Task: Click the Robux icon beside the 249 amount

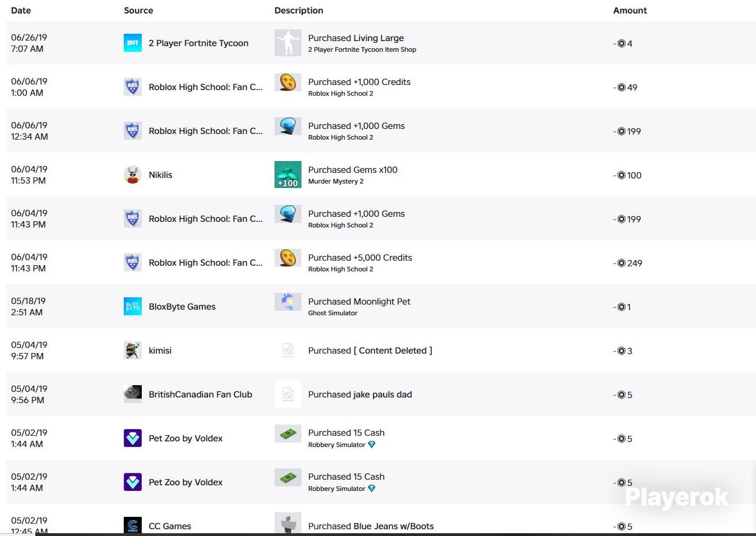Action: point(622,263)
